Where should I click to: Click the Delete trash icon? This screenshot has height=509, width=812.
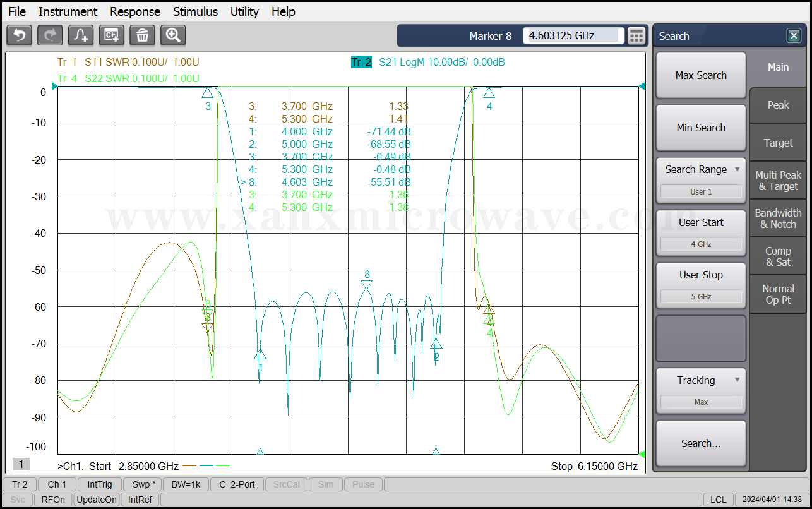142,35
